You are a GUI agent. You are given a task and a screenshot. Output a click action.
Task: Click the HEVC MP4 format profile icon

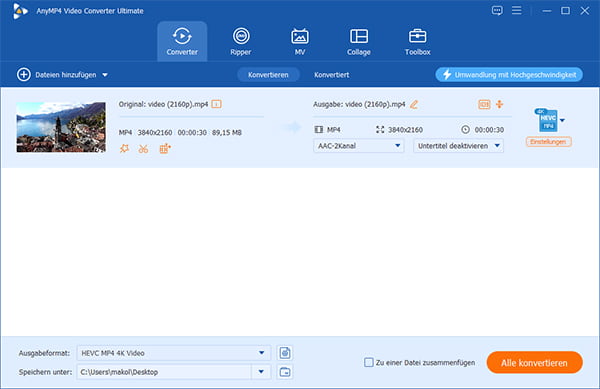546,120
